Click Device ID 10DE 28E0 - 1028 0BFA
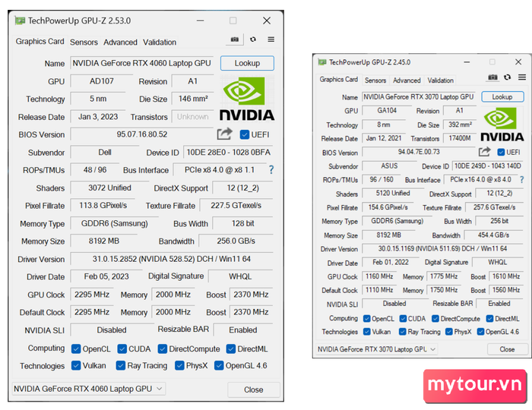The height and width of the screenshot is (410, 532). point(228,153)
